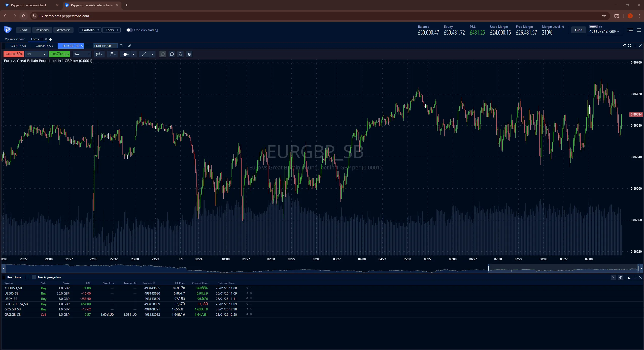Click the Fund button
644x350 pixels.
(x=578, y=30)
